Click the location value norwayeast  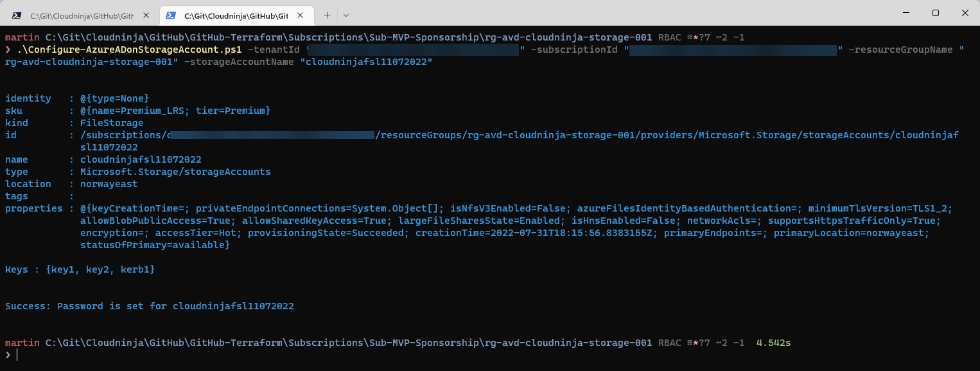pos(109,184)
